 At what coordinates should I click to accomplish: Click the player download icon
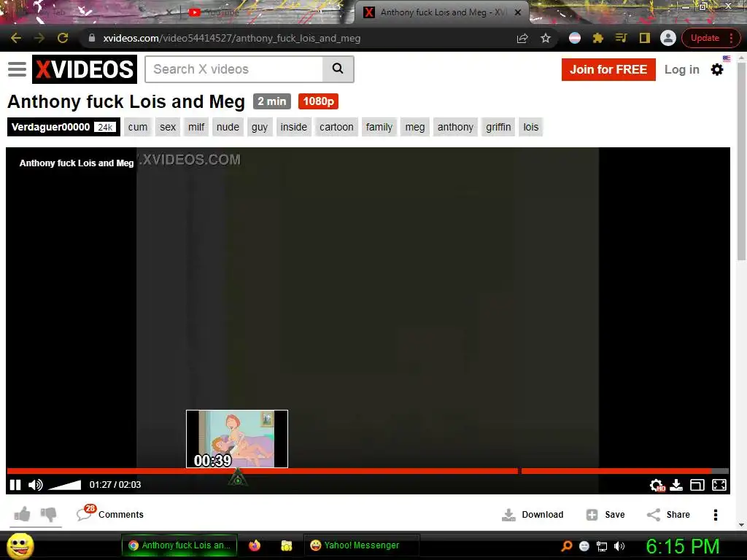(676, 485)
